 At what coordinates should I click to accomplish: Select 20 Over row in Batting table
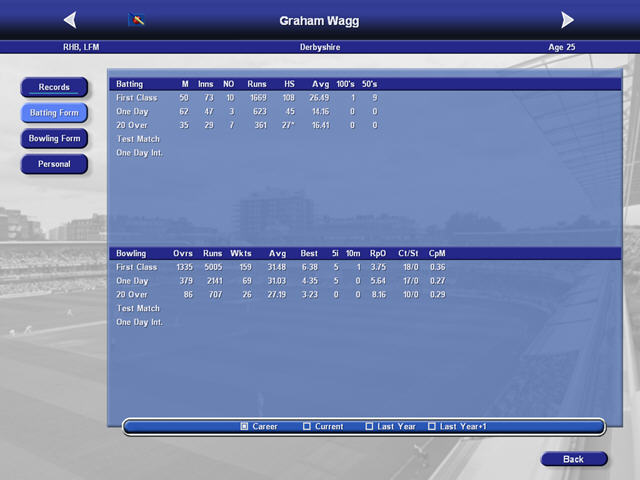(132, 126)
